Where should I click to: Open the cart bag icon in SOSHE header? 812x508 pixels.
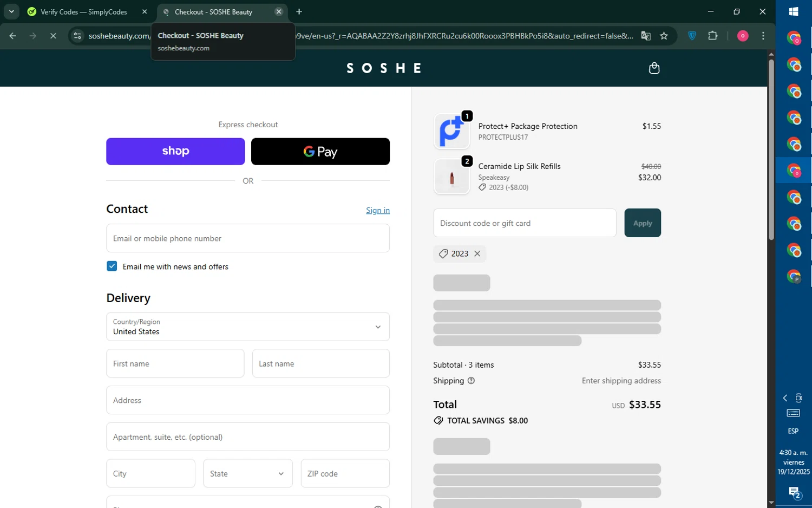pos(654,68)
